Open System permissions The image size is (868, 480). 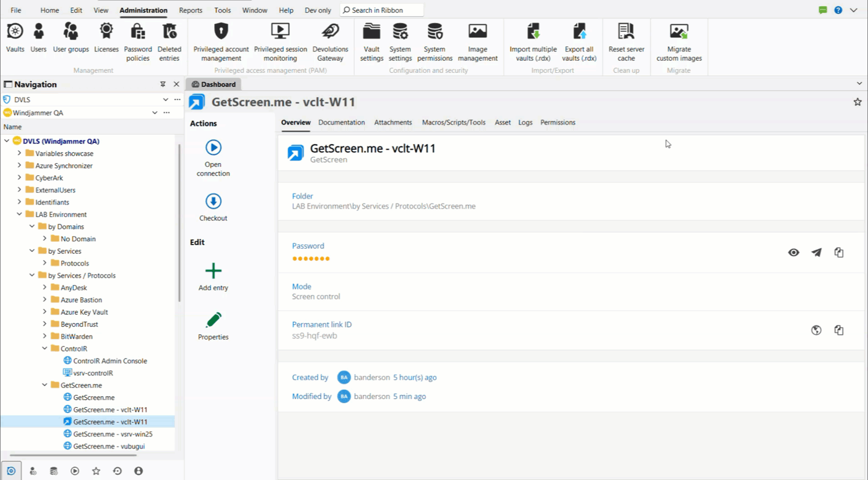click(x=435, y=40)
